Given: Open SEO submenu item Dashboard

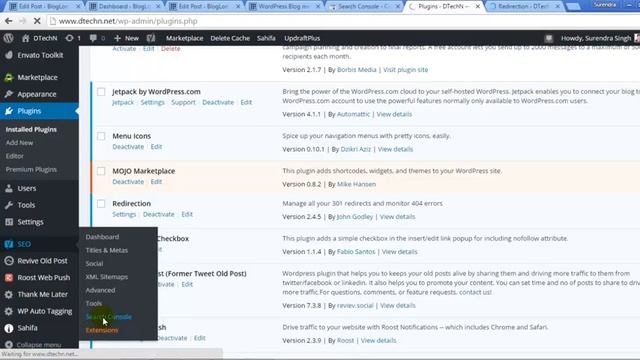Looking at the screenshot, I should [102, 237].
